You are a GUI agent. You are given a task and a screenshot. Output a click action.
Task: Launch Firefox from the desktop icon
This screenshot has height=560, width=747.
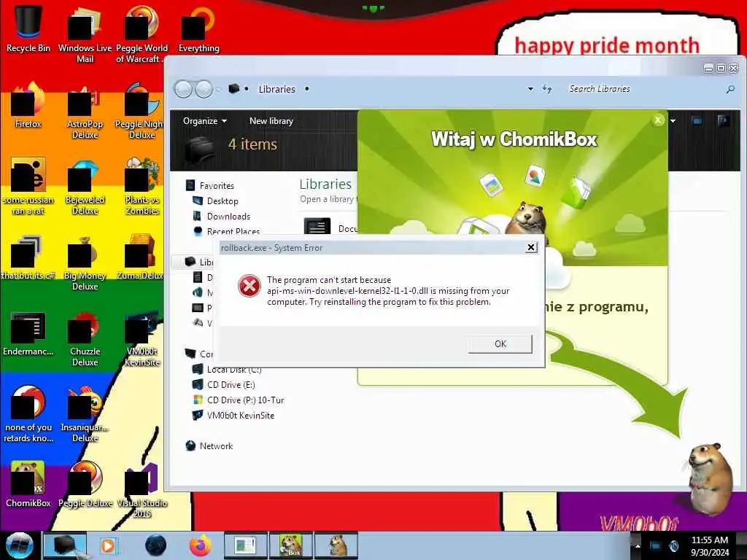(x=28, y=105)
